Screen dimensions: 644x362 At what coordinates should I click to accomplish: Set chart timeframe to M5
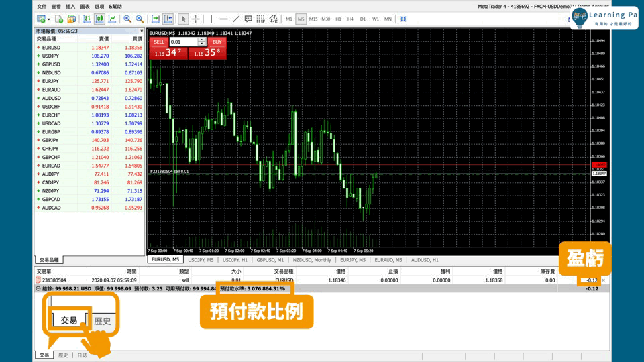pyautogui.click(x=301, y=19)
